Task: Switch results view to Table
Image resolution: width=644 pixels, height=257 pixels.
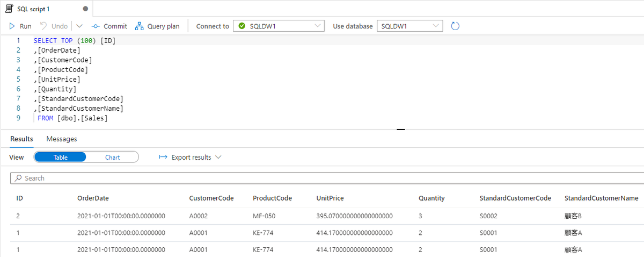Action: tap(61, 157)
